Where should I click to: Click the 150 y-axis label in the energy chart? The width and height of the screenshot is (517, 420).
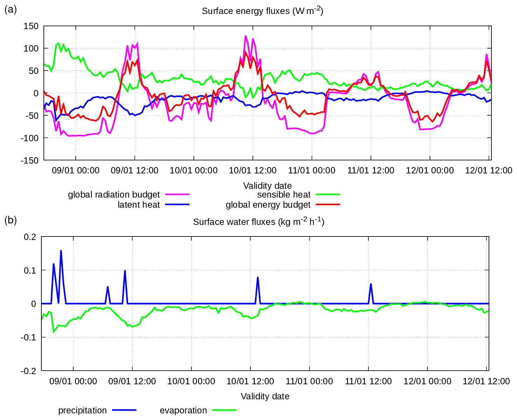click(x=31, y=26)
